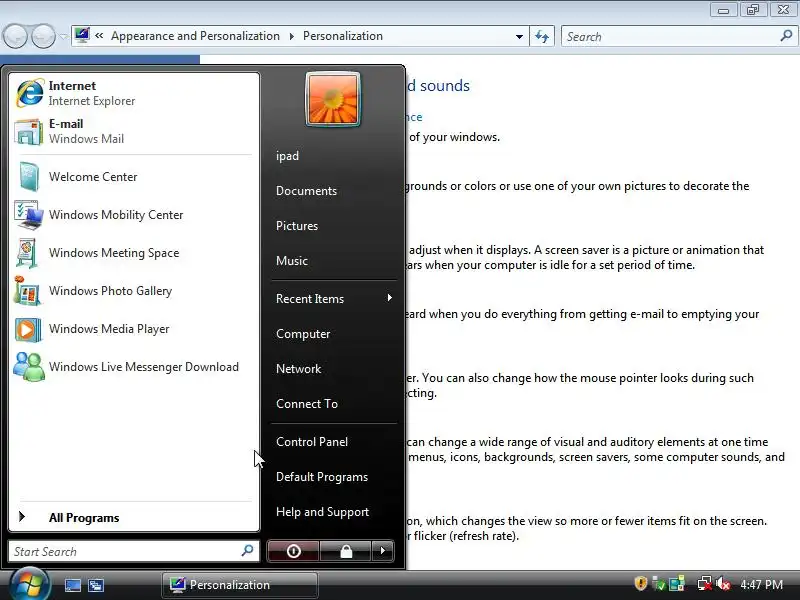Open Computer from Start menu
This screenshot has height=600, width=800.
coord(303,334)
